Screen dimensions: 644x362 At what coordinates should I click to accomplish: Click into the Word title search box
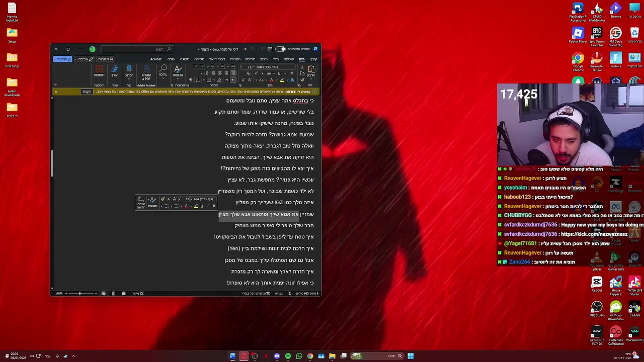pyautogui.click(x=137, y=49)
